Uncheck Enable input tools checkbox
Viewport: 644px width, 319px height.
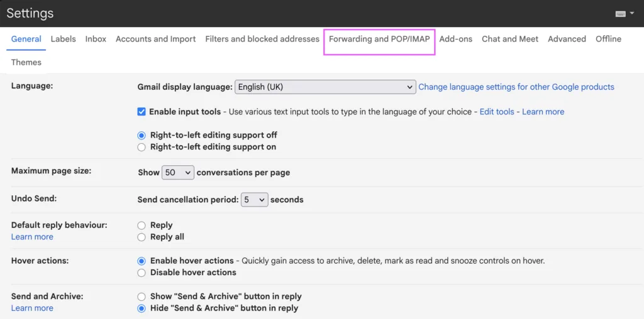tap(142, 112)
